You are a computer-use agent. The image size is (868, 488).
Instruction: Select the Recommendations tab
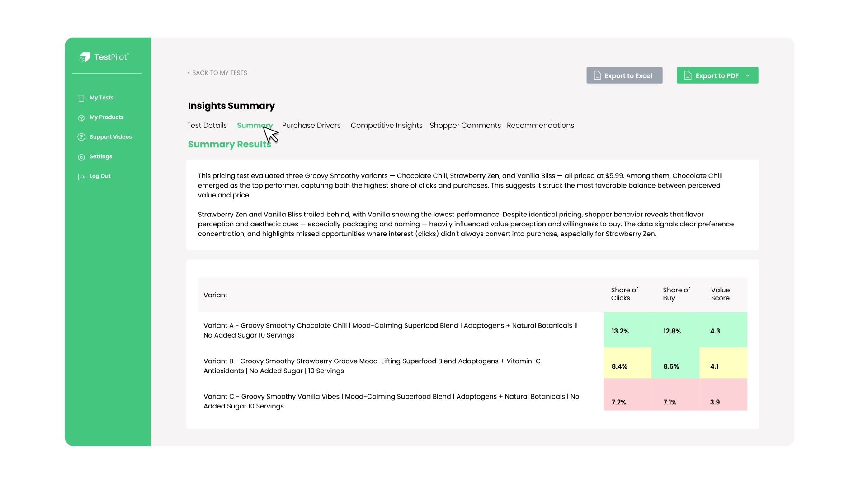(x=540, y=126)
